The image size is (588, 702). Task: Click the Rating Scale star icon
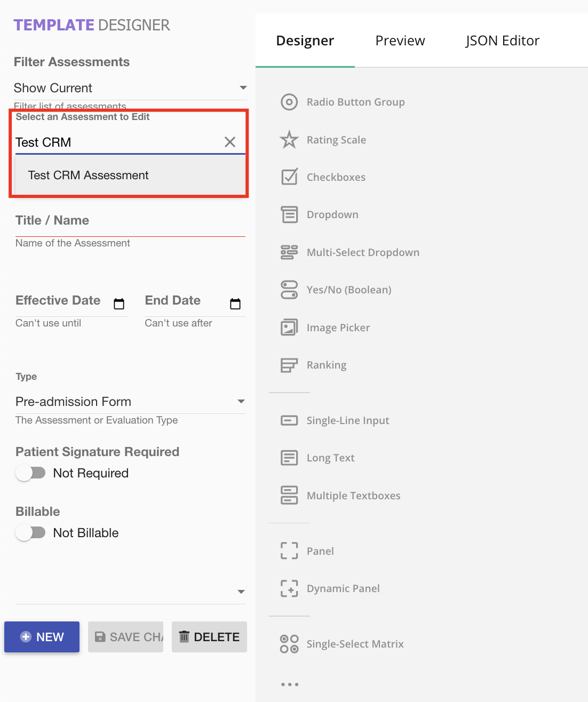289,140
